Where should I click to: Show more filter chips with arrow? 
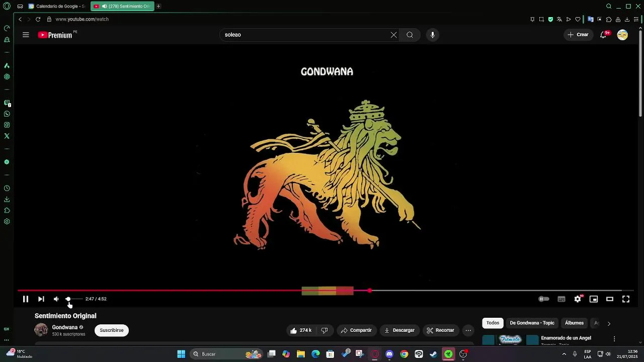(609, 323)
